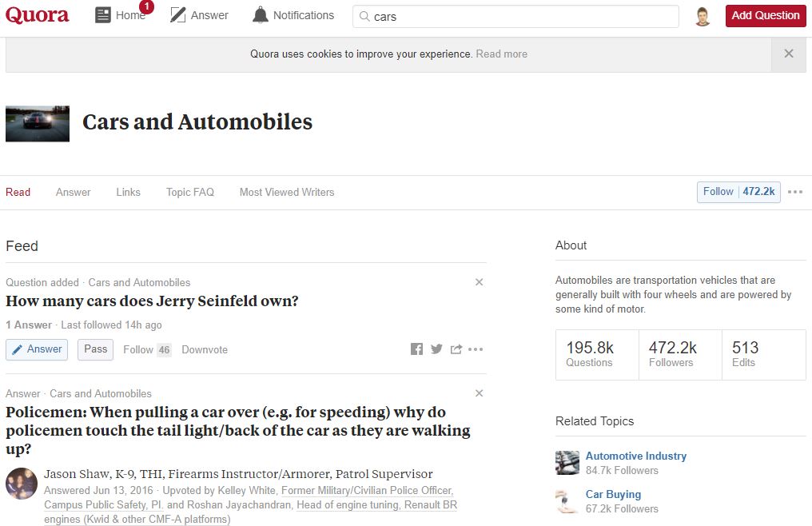Open the Notifications bell

pos(260,15)
